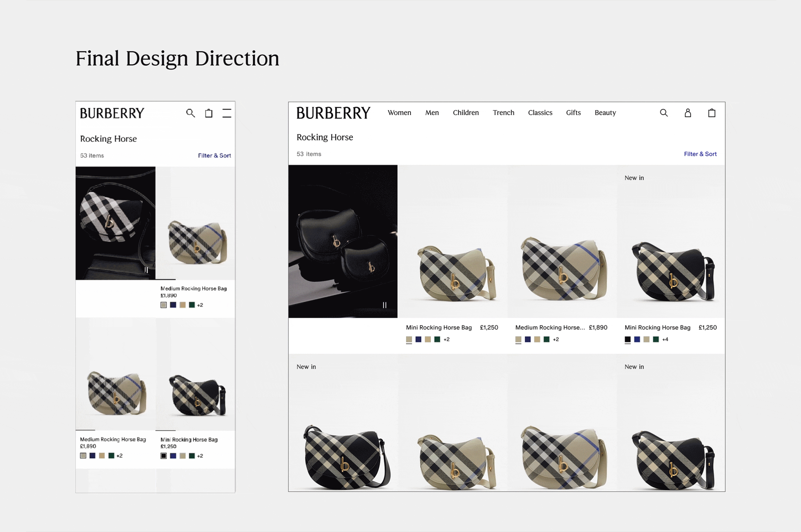Open the mobile hamburger menu icon
This screenshot has height=532, width=801.
click(227, 113)
